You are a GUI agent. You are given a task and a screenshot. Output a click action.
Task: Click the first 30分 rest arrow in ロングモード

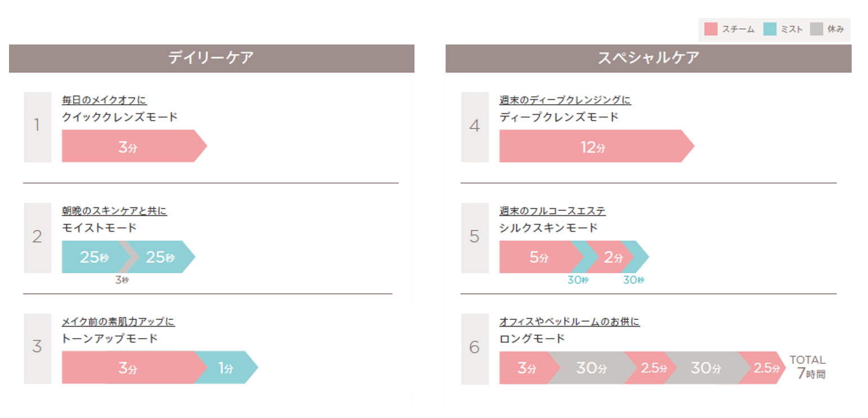(590, 367)
